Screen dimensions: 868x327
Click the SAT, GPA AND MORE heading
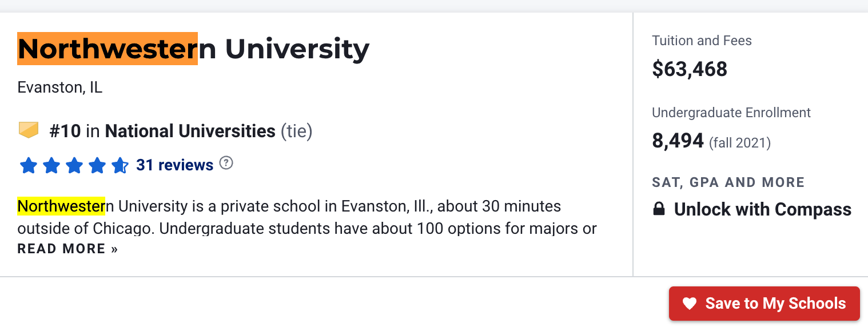728,183
